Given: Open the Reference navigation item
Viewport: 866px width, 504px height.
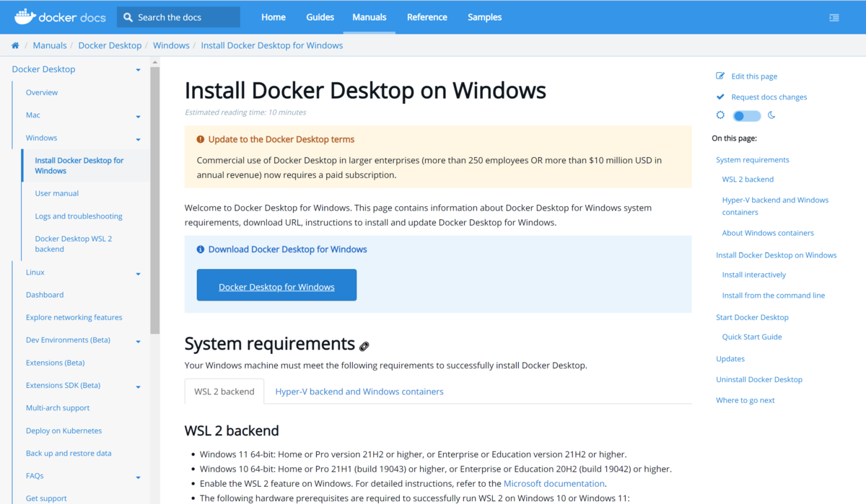Looking at the screenshot, I should pos(427,17).
